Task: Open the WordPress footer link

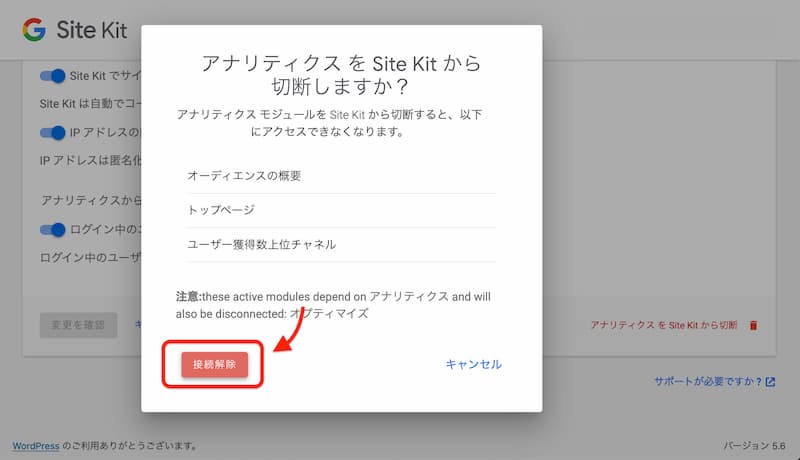Action: pyautogui.click(x=36, y=446)
